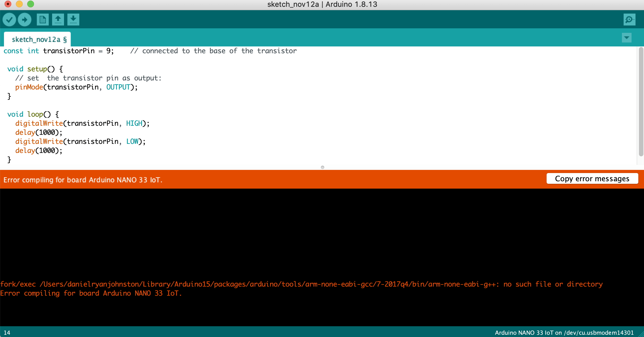This screenshot has height=337, width=644.
Task: Click the editor vertical scrollbar
Action: point(641,102)
